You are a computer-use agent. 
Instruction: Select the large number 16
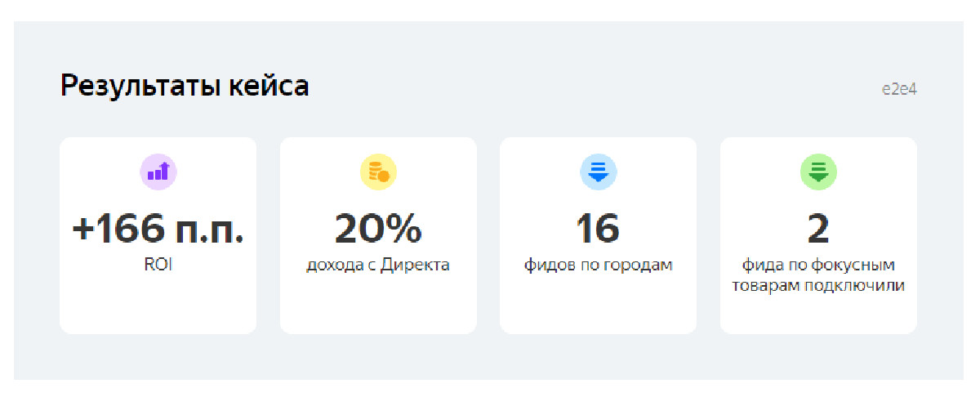[598, 230]
